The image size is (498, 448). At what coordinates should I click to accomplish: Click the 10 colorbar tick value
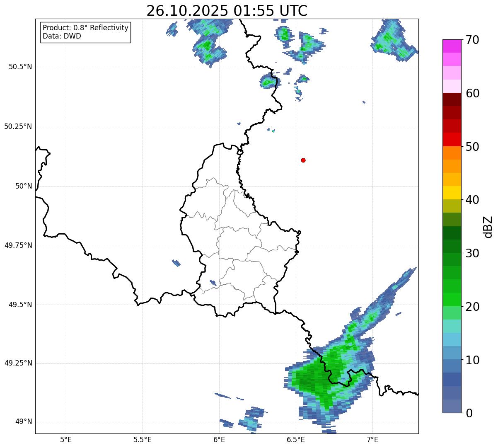pyautogui.click(x=472, y=360)
